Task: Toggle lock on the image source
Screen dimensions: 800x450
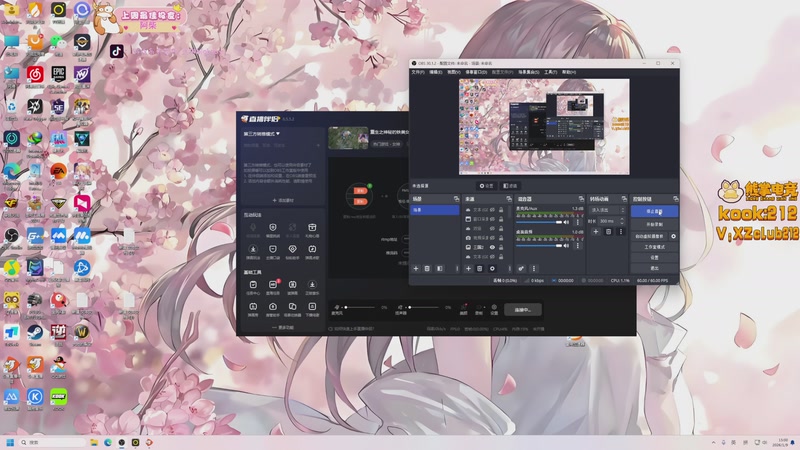Action: (501, 247)
